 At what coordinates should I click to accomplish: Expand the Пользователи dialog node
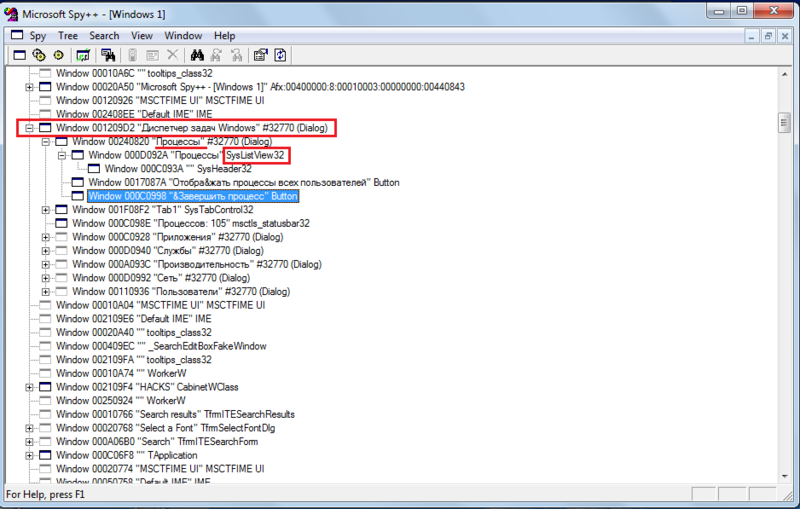pyautogui.click(x=46, y=292)
